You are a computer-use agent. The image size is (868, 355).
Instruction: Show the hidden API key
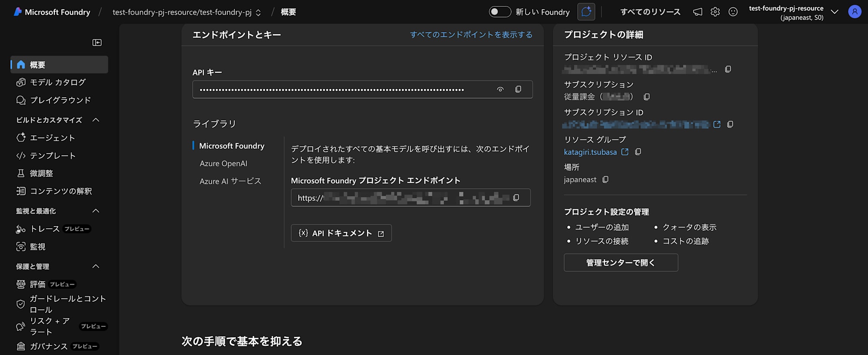click(500, 89)
